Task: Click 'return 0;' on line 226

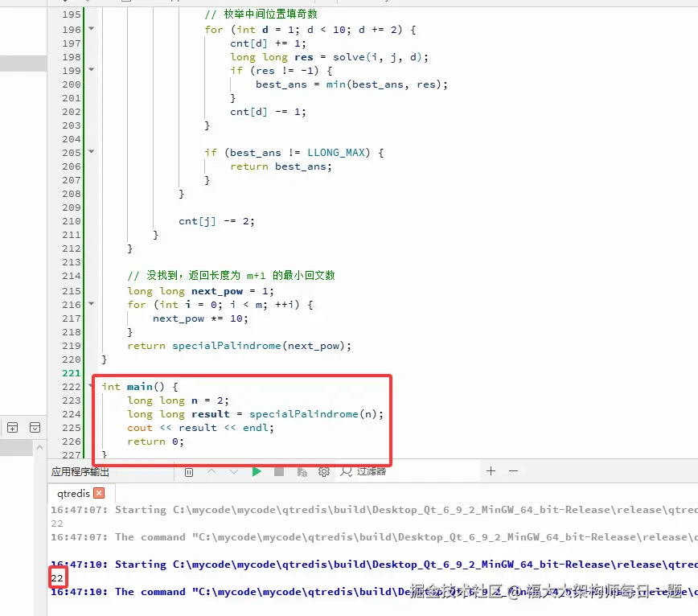Action: tap(155, 441)
